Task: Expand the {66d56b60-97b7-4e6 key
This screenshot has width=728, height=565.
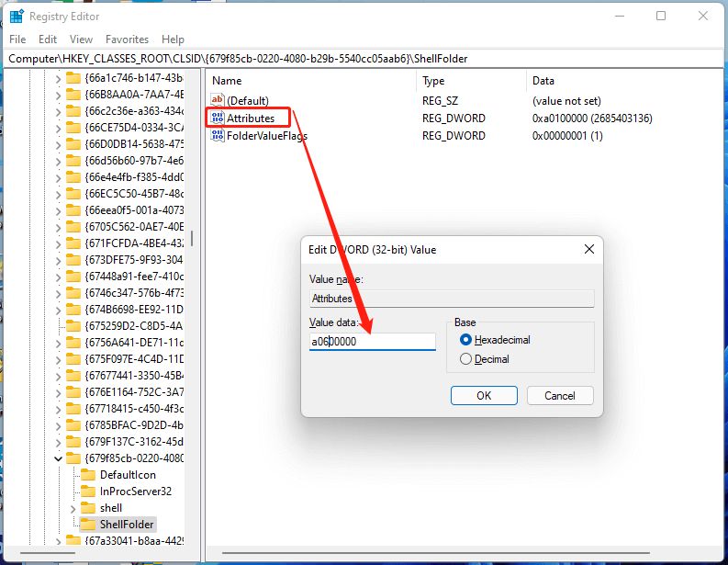Action: (x=58, y=162)
